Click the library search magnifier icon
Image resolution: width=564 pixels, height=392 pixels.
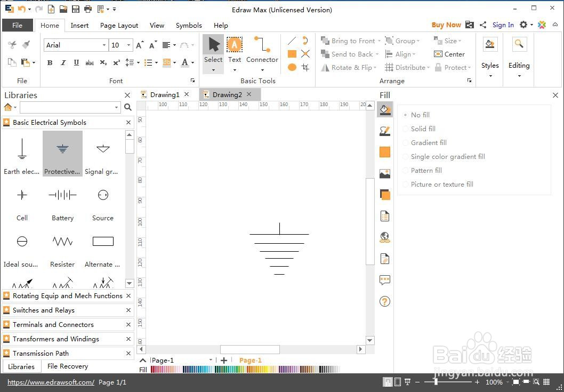pyautogui.click(x=128, y=107)
